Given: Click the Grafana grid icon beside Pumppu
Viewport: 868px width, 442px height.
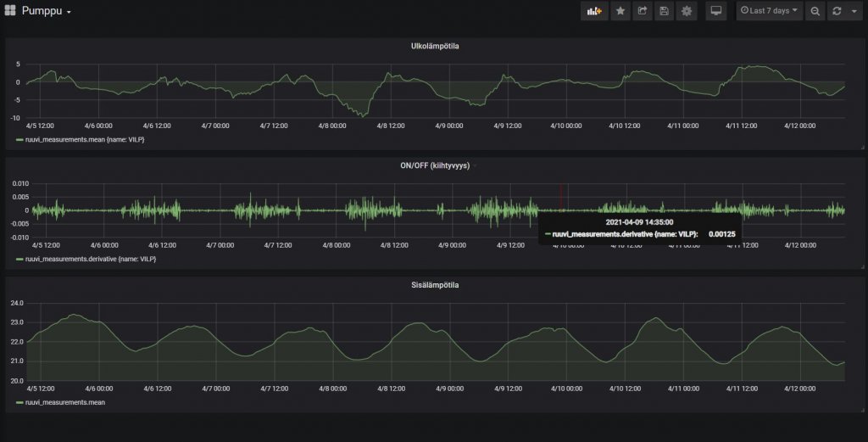Looking at the screenshot, I should click(11, 12).
